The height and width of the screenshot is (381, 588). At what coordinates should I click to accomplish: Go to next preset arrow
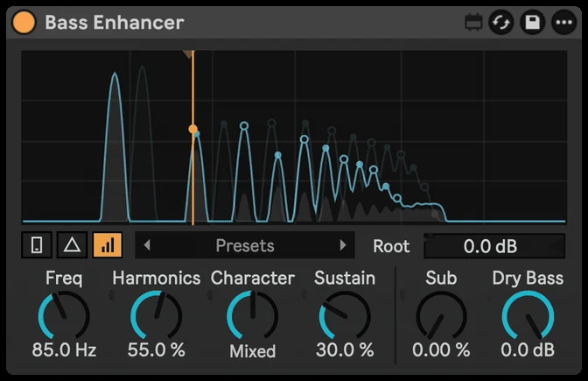pyautogui.click(x=343, y=245)
